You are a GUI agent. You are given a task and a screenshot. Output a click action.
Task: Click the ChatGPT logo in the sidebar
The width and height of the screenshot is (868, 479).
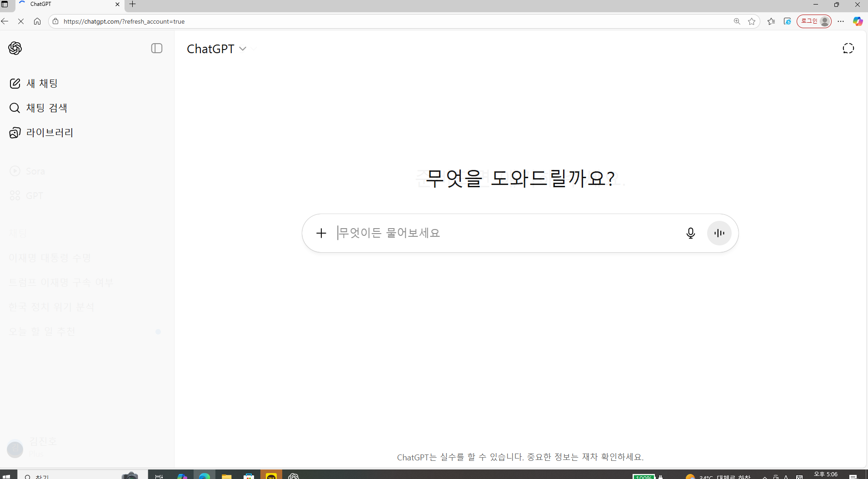point(15,48)
